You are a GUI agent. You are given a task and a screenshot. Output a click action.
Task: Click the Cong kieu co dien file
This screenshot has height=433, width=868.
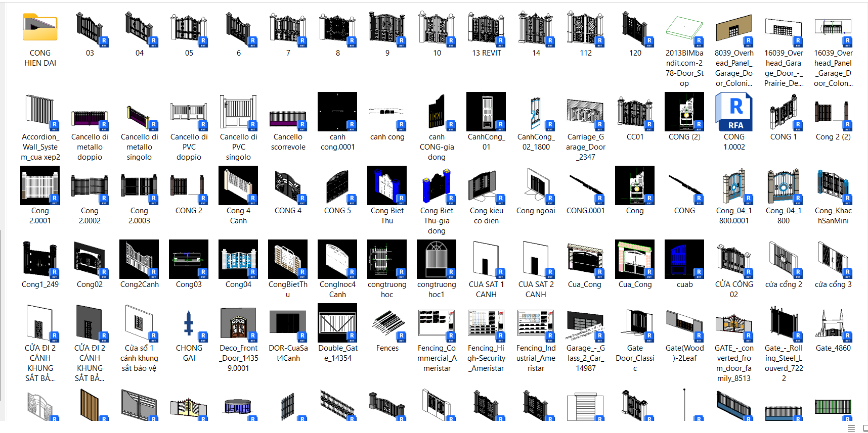pos(486,186)
